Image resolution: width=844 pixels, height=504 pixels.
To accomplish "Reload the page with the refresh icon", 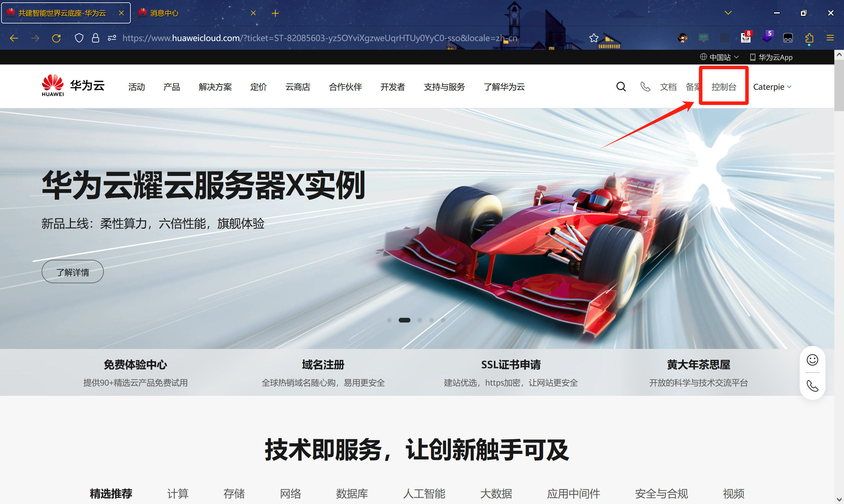I will [56, 38].
